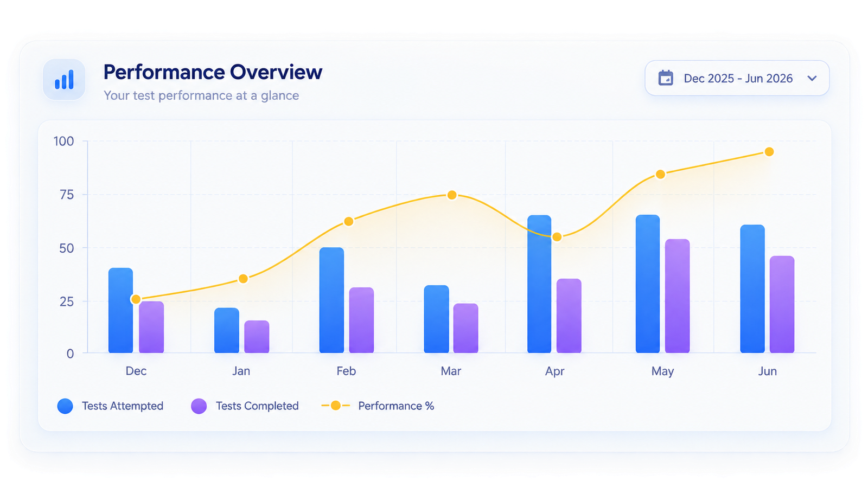Click the Apr month axis label
This screenshot has width=868, height=488.
pyautogui.click(x=554, y=371)
